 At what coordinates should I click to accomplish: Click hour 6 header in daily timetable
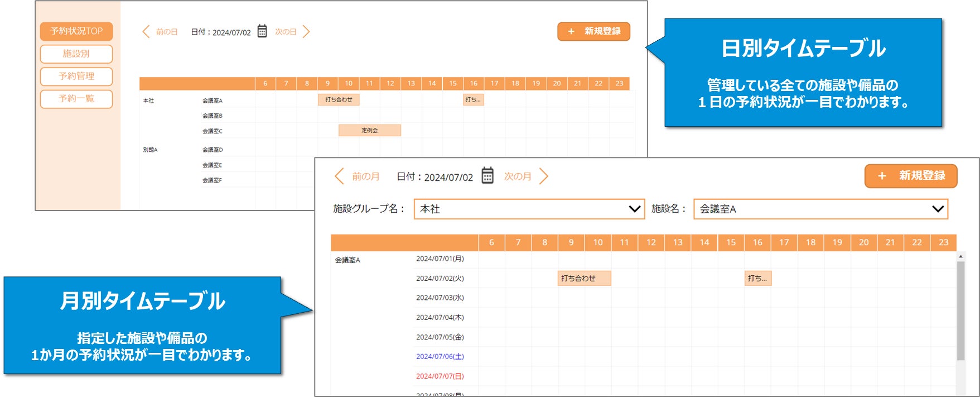tap(265, 83)
